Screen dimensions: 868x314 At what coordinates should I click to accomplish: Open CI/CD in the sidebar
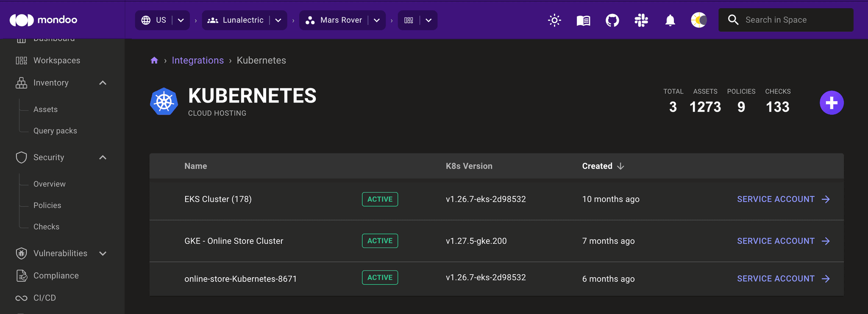[45, 298]
